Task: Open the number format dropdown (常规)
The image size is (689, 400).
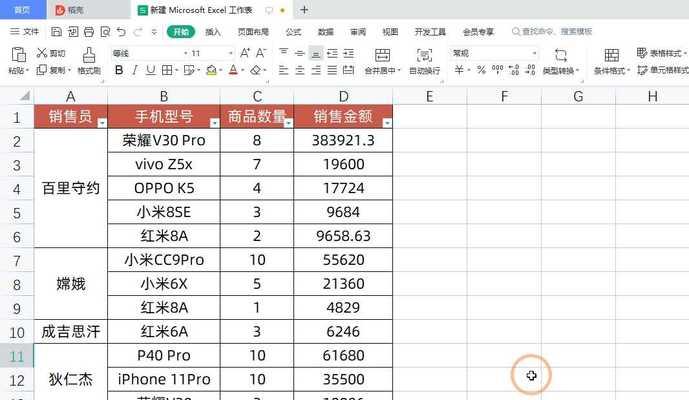Action: 534,53
